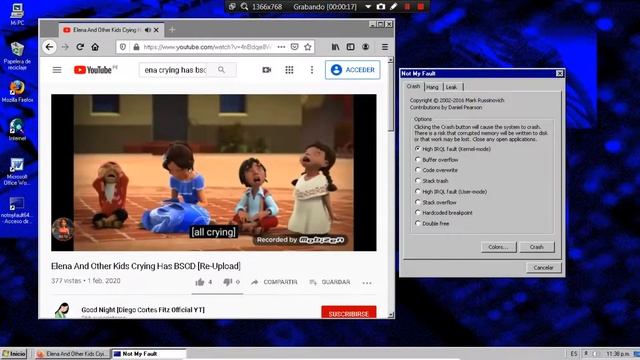Screen dimensions: 640x360
Task: Open tracking protection shield in address bar
Action: click(122, 47)
